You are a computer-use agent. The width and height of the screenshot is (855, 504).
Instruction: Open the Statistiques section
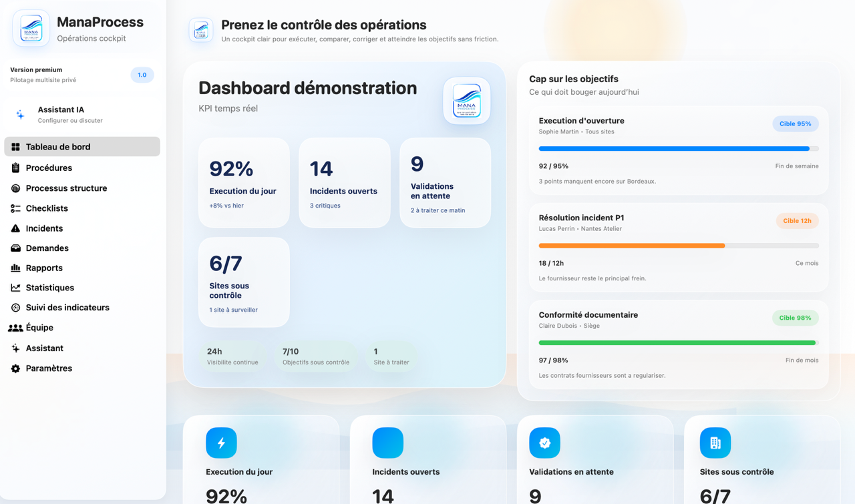tap(49, 288)
